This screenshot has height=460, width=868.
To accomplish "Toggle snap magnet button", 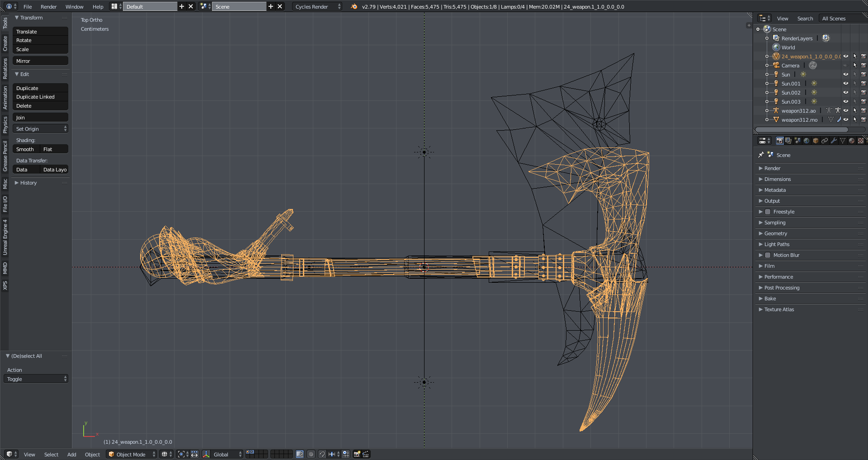I will pyautogui.click(x=322, y=454).
